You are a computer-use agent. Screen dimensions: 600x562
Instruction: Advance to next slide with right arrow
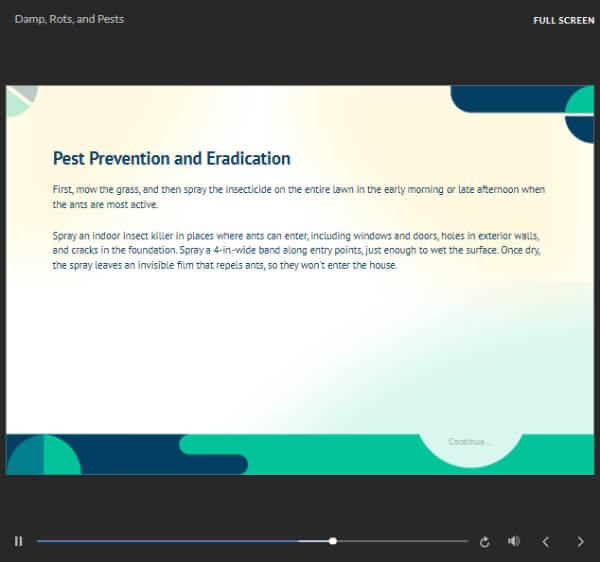pyautogui.click(x=580, y=541)
